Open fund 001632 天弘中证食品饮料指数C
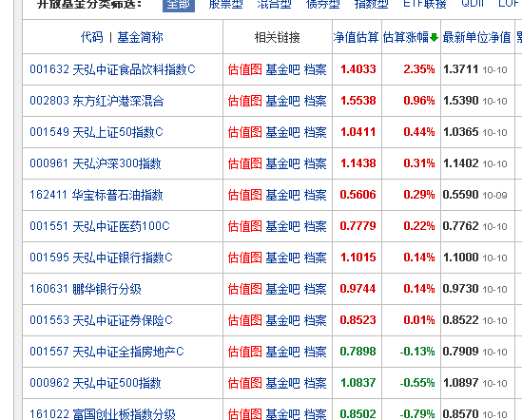The height and width of the screenshot is (420, 522). click(x=112, y=69)
